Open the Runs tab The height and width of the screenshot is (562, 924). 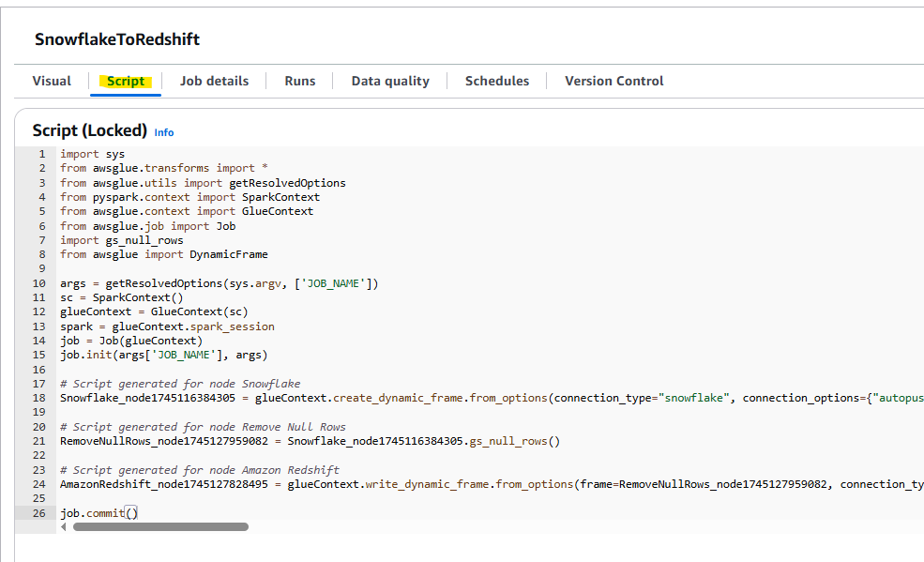click(x=300, y=81)
